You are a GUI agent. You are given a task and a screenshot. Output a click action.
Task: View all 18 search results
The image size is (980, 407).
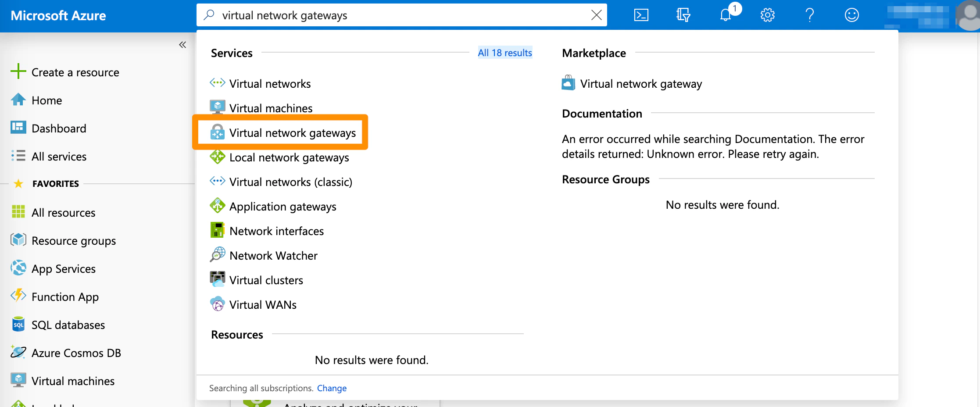point(504,52)
